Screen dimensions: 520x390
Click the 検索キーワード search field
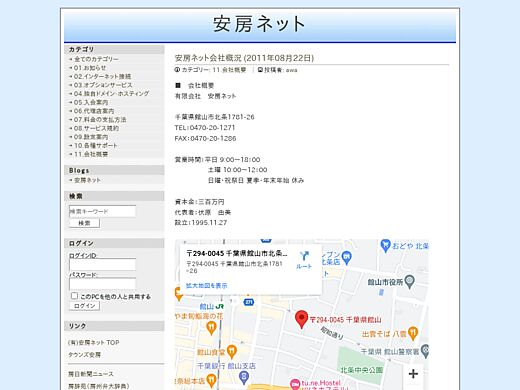102,211
